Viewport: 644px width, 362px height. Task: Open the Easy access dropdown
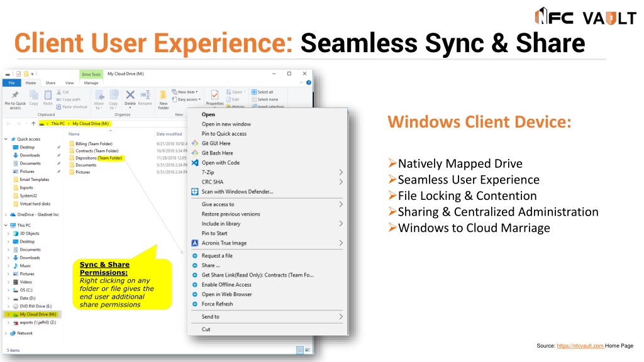click(x=186, y=99)
